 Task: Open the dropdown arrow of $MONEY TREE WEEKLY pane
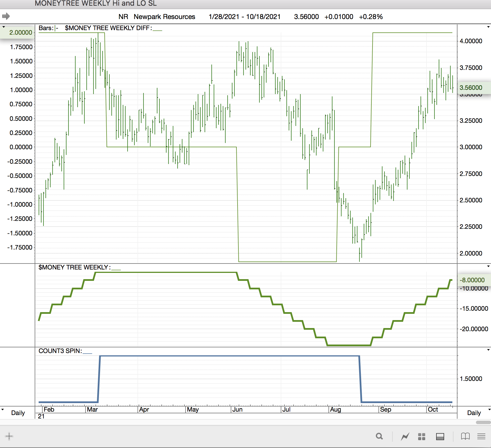(488, 266)
